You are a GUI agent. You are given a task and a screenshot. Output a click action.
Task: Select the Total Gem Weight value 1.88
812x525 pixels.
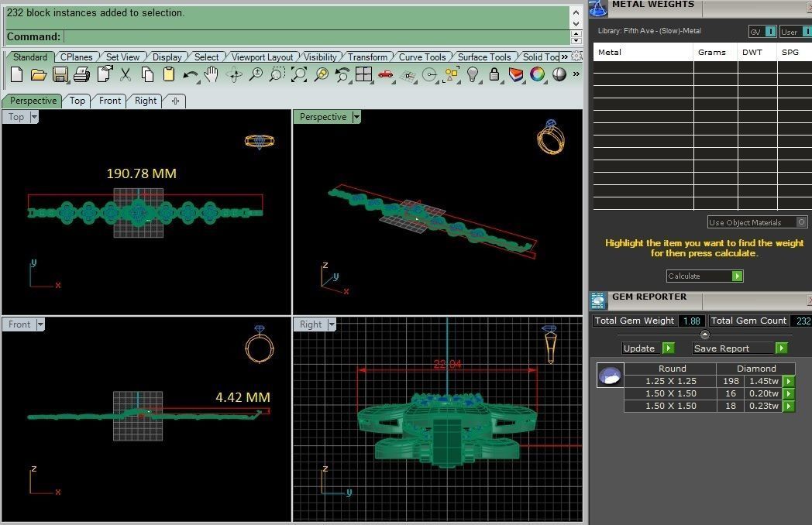pos(691,321)
